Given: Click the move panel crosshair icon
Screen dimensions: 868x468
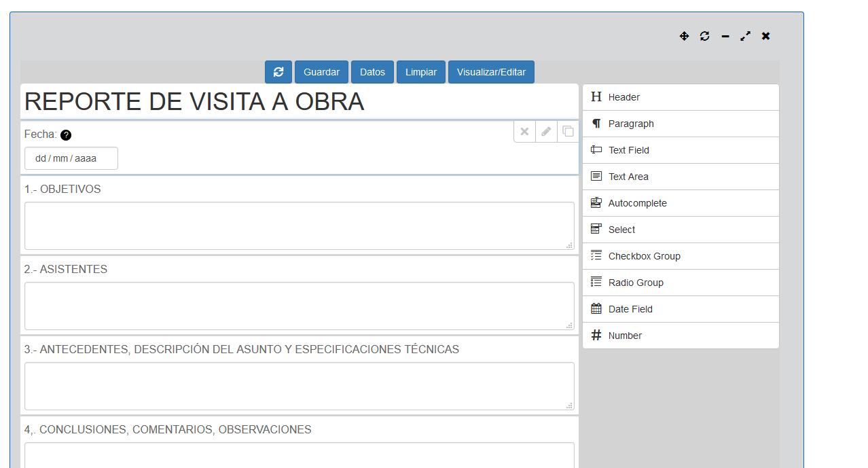Looking at the screenshot, I should click(x=684, y=36).
